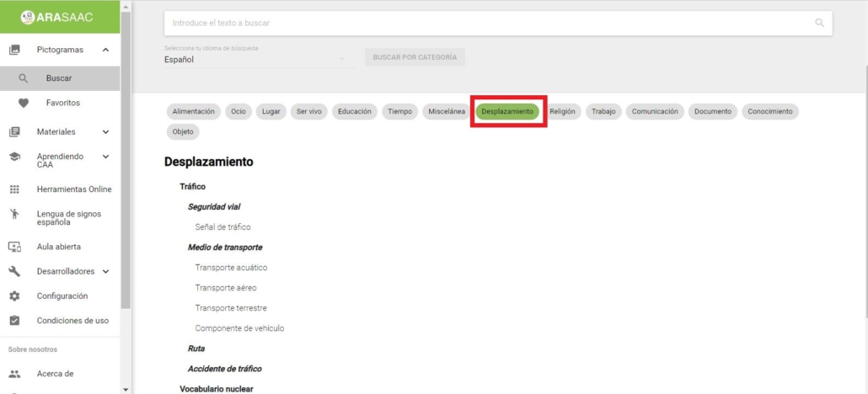Select the Religión category chip
Image resolution: width=868 pixels, height=394 pixels.
pos(562,111)
